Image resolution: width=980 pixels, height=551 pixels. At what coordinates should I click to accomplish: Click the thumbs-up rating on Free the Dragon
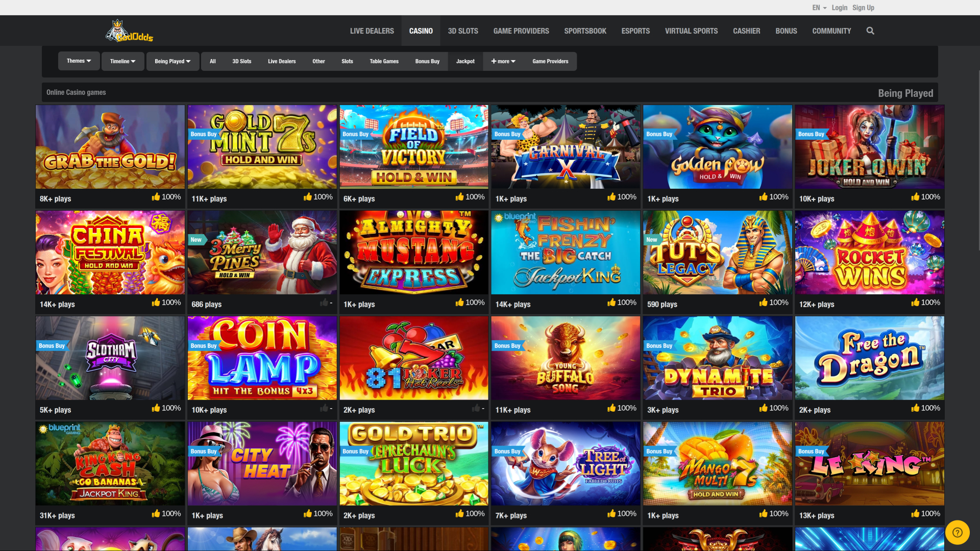click(x=915, y=408)
